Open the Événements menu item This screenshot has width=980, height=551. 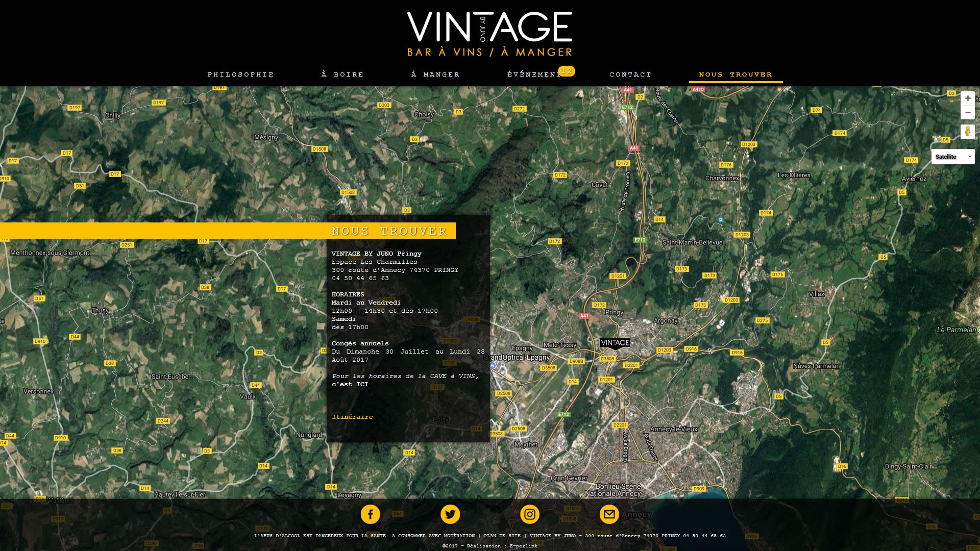pyautogui.click(x=534, y=74)
